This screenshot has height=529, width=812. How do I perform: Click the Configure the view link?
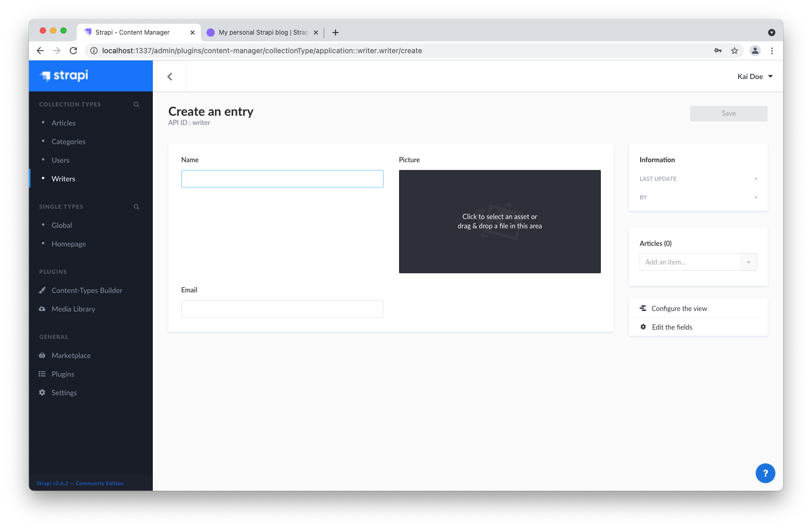pyautogui.click(x=679, y=308)
